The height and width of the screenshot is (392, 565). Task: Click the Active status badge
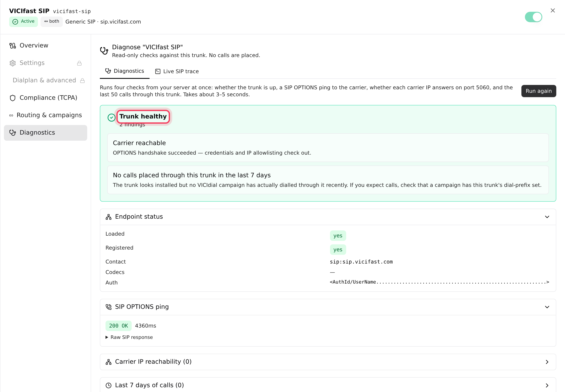click(23, 22)
